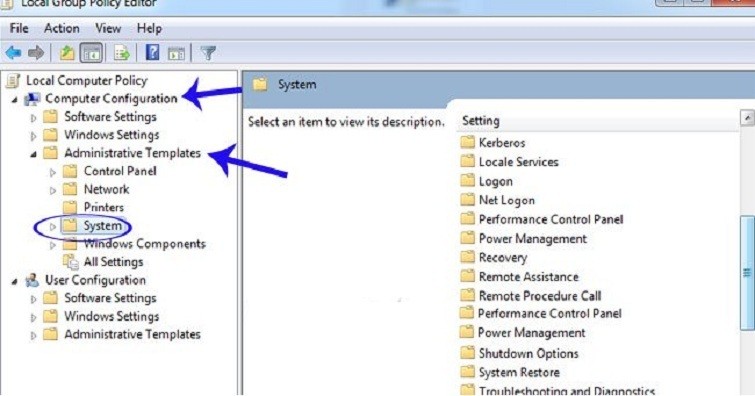
Task: Click the Recovery folder icon
Action: [x=467, y=257]
